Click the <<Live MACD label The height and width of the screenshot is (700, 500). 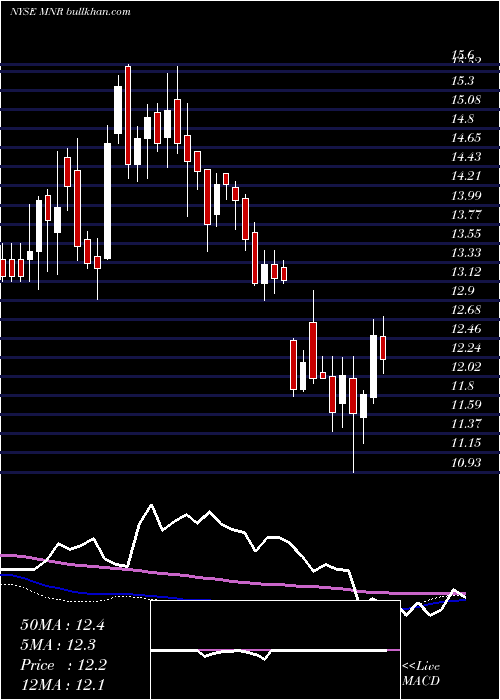pyautogui.click(x=421, y=674)
